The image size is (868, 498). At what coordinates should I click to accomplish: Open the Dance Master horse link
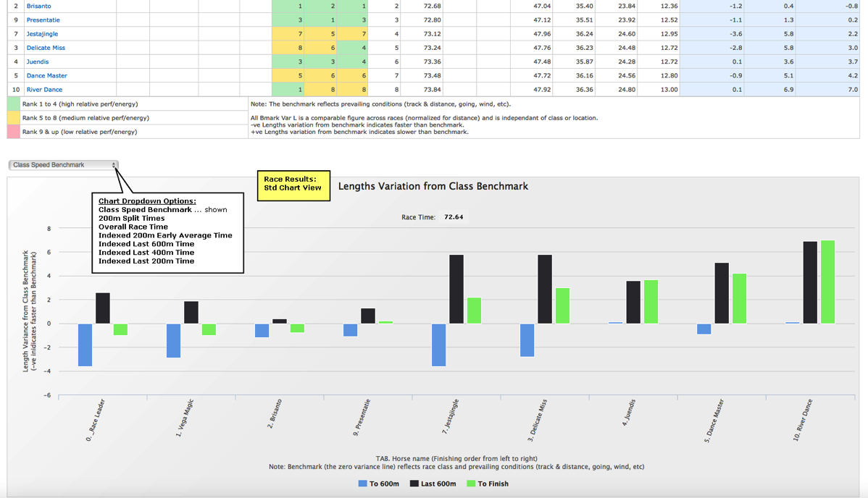click(x=46, y=75)
